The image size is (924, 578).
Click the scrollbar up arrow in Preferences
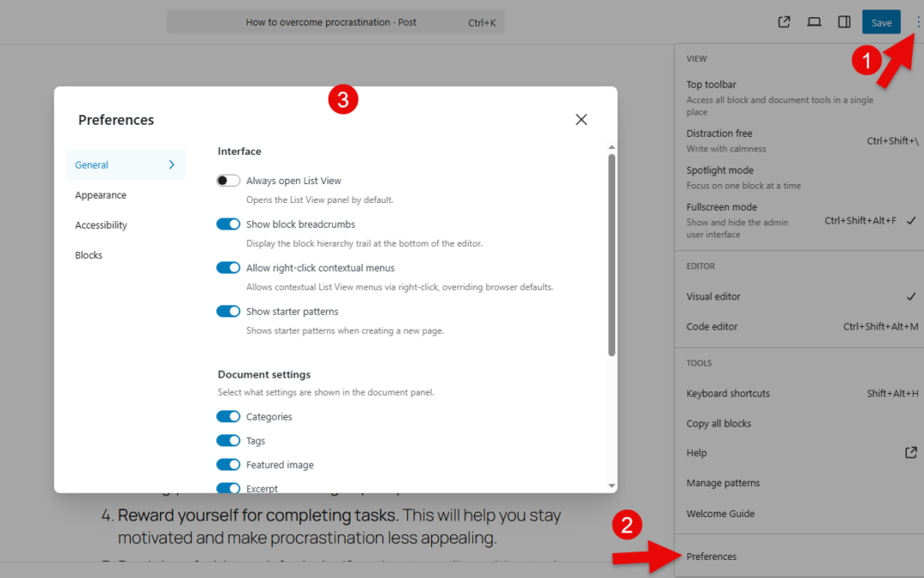click(612, 147)
